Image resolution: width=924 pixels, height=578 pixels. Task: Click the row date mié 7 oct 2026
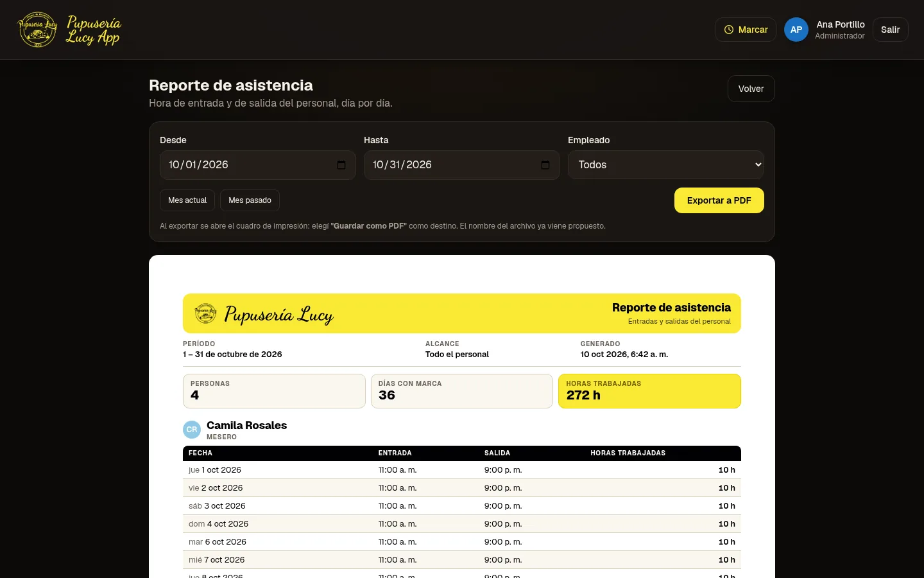pos(216,560)
